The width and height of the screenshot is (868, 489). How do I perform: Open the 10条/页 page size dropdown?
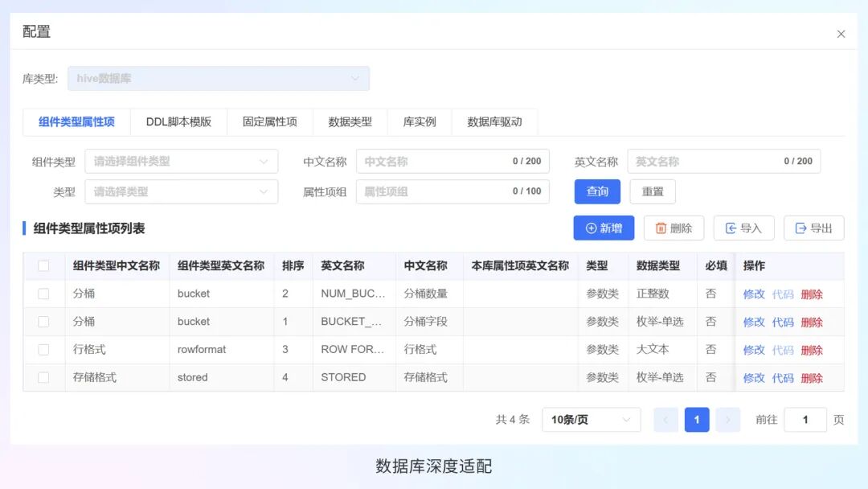tap(591, 419)
